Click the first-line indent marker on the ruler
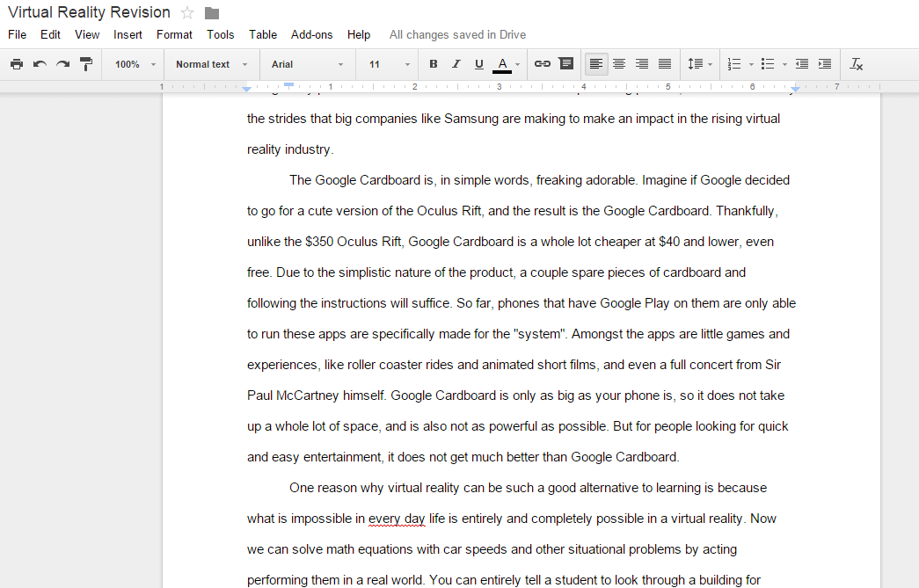The height and width of the screenshot is (588, 919). [289, 85]
